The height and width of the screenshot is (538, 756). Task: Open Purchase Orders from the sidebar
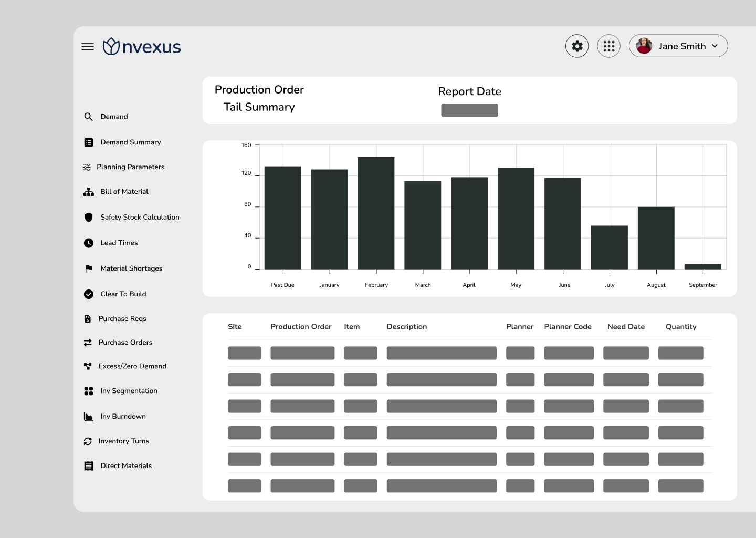pyautogui.click(x=125, y=343)
